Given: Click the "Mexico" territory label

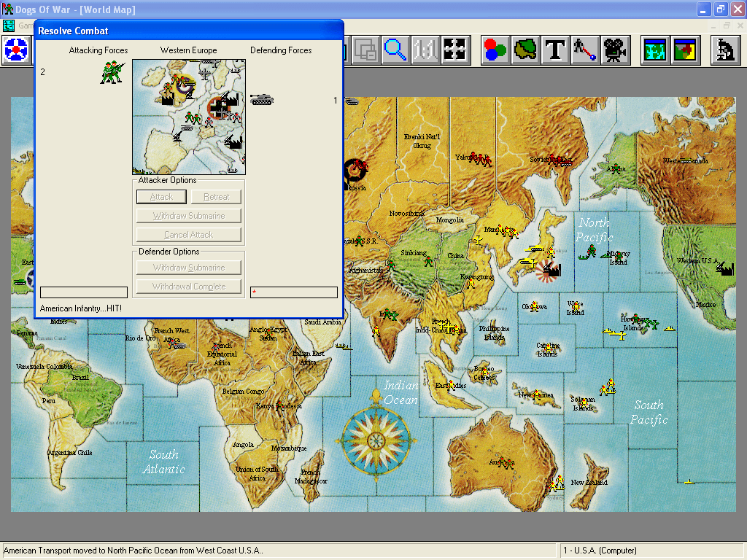Looking at the screenshot, I should click(x=705, y=304).
